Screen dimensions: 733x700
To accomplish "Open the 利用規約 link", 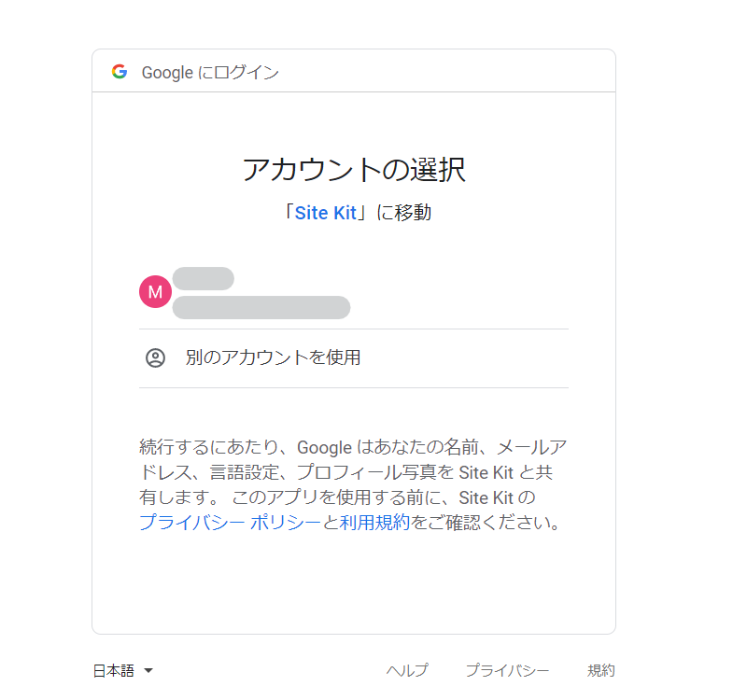I will 374,523.
